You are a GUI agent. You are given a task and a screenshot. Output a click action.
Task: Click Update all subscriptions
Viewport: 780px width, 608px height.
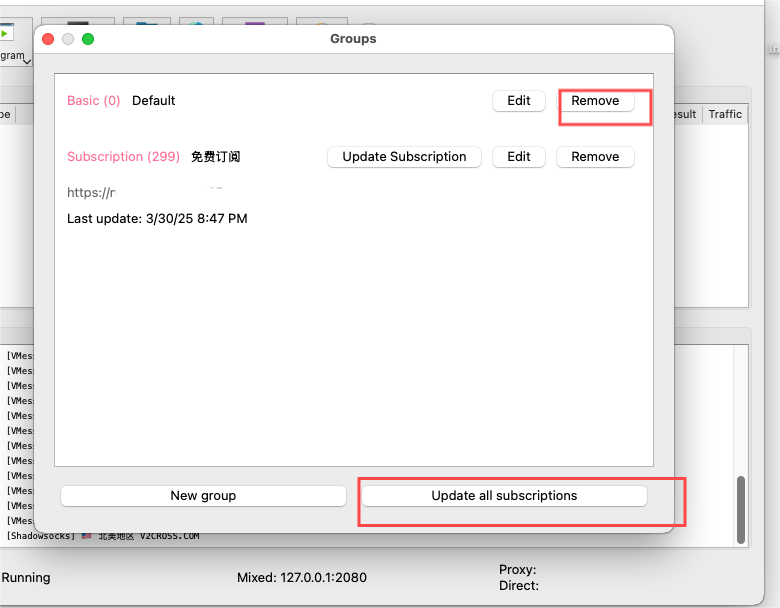coord(504,496)
